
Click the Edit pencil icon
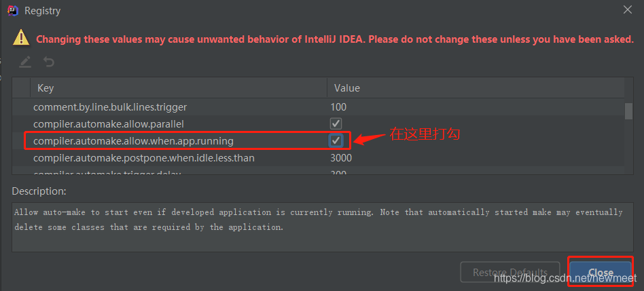pyautogui.click(x=25, y=62)
